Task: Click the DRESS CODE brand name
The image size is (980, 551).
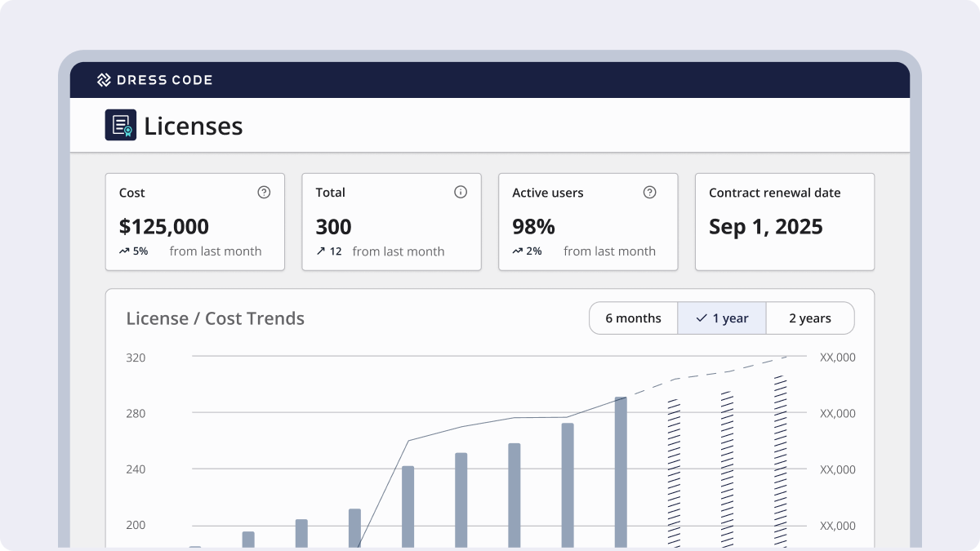Action: click(x=163, y=80)
